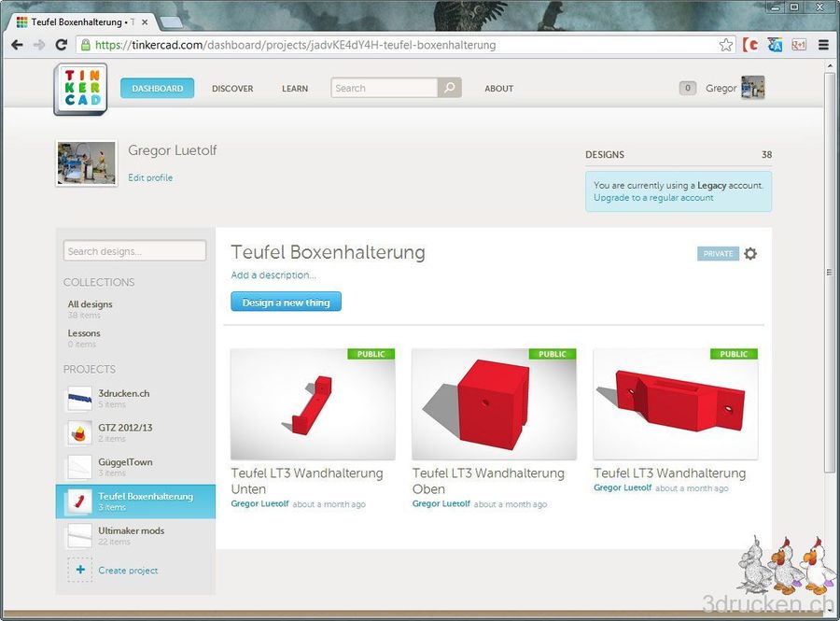This screenshot has width=840, height=621.
Task: Click forward navigation arrow
Action: pos(39,45)
